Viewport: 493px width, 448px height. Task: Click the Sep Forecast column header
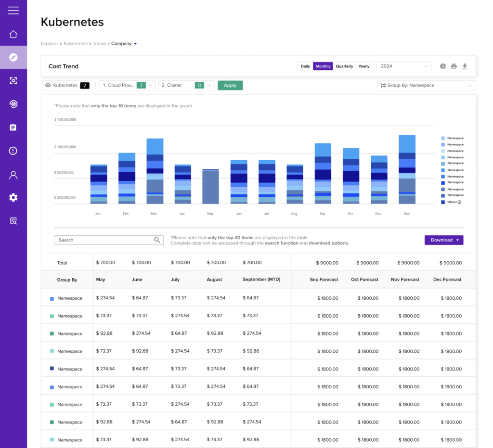tap(324, 279)
